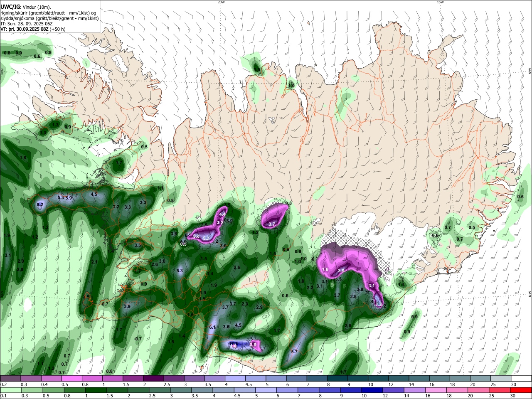Viewport: 532px width, 399px height.
Task: Pick the pure red 30 swatch in the lower legend
Action: (521, 390)
